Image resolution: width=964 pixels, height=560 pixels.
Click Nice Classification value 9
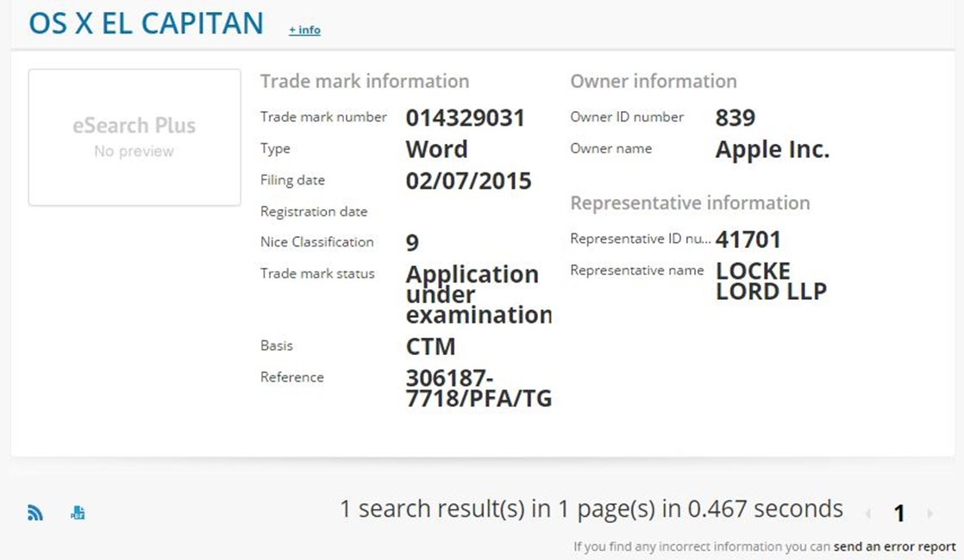point(412,243)
